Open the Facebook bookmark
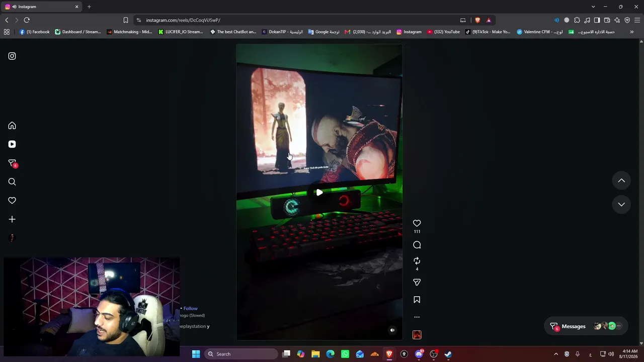Image resolution: width=644 pixels, height=362 pixels. tap(34, 32)
